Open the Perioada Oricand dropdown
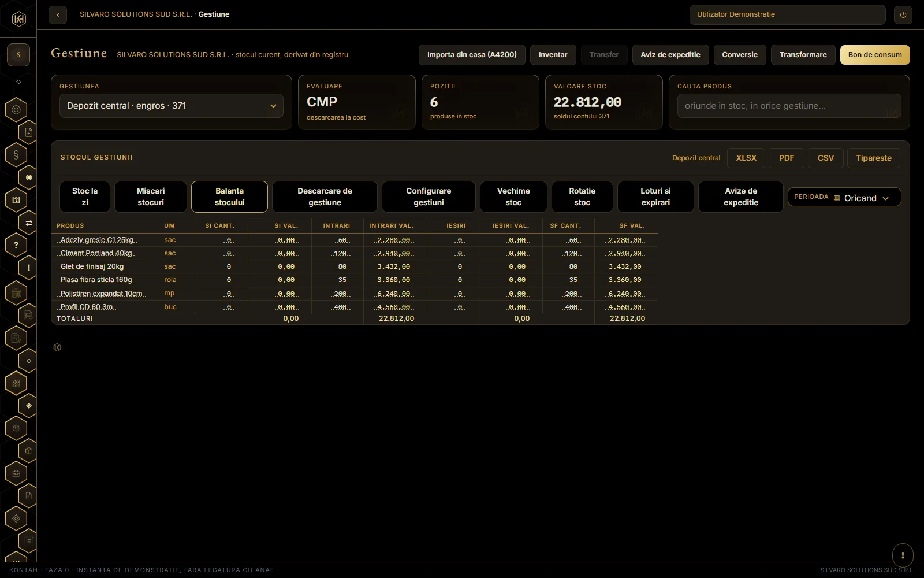 844,197
